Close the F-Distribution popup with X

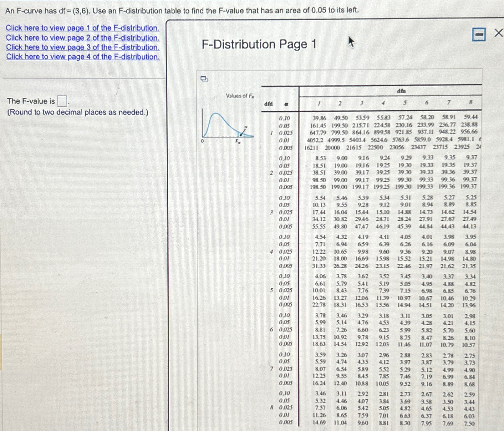click(x=498, y=33)
